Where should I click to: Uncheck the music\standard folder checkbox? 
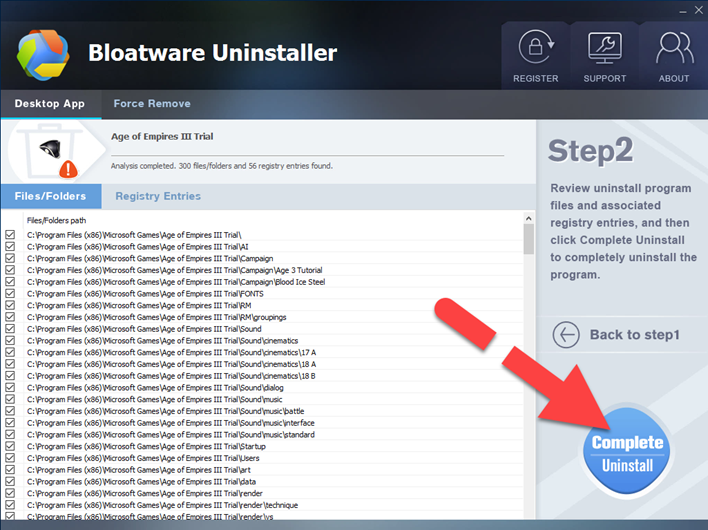click(10, 434)
